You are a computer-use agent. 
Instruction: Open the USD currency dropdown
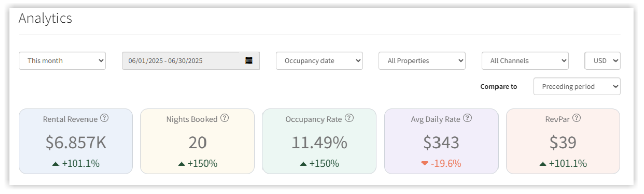coord(602,60)
